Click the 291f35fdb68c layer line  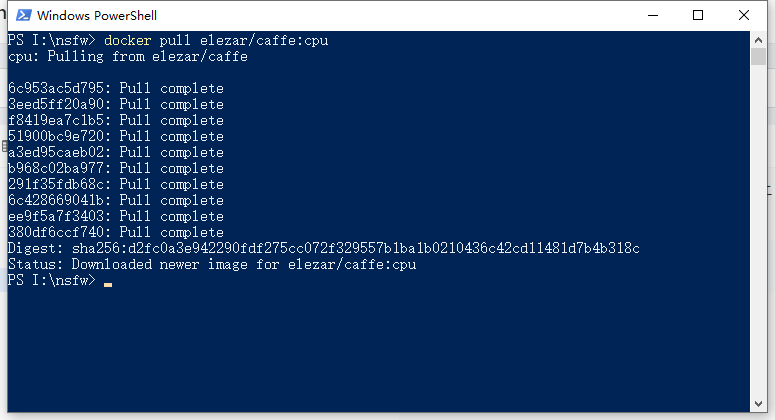click(116, 184)
